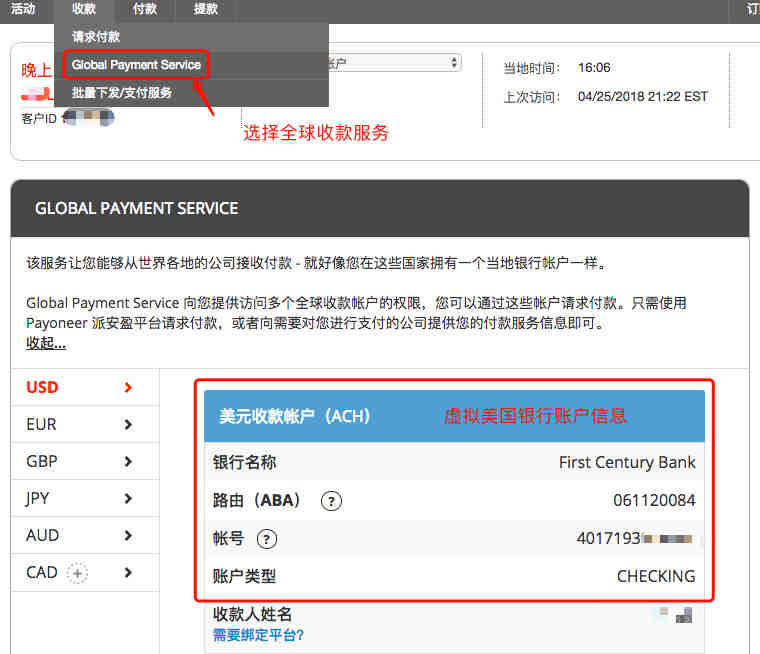
Task: Select the GBP currency tab
Action: (x=85, y=461)
